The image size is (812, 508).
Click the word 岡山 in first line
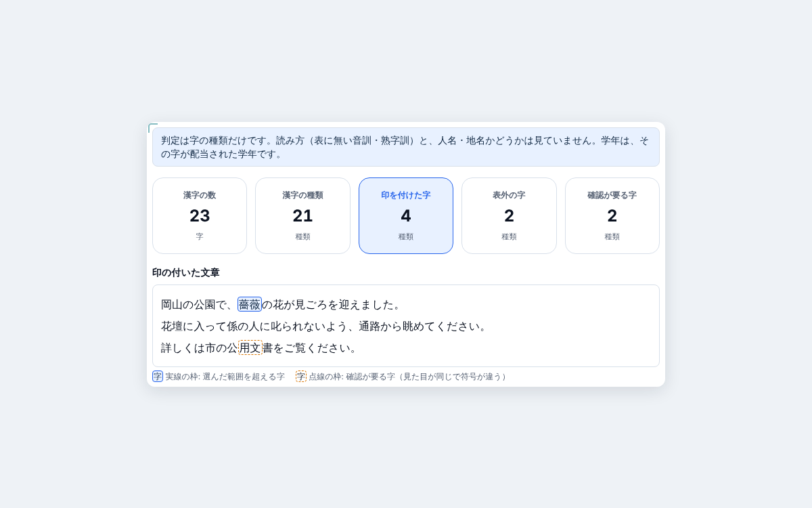tap(172, 304)
